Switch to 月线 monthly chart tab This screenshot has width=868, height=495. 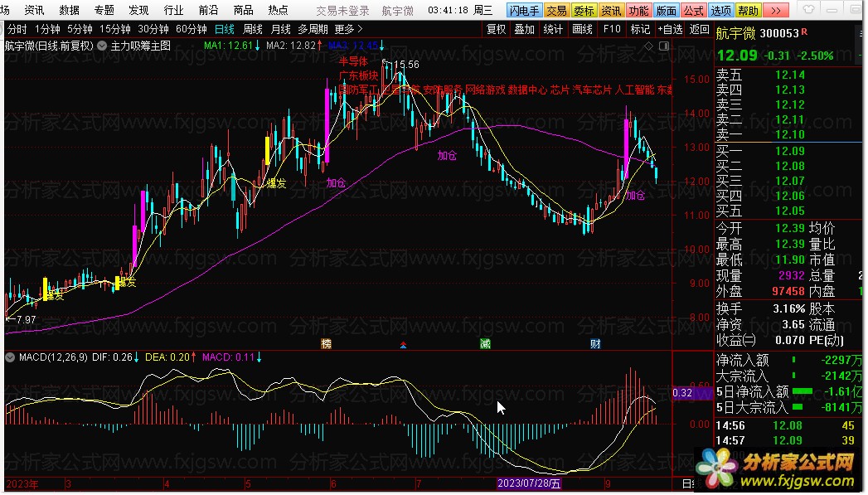(x=281, y=29)
